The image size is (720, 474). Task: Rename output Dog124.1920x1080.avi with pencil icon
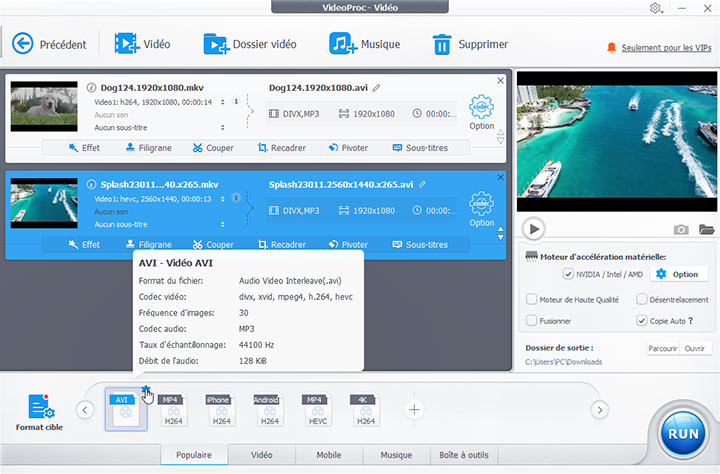click(376, 87)
